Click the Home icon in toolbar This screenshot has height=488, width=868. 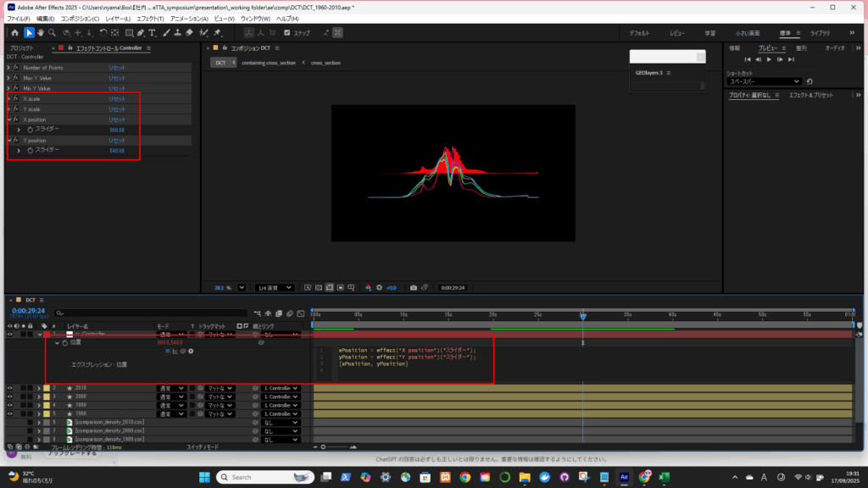(14, 33)
